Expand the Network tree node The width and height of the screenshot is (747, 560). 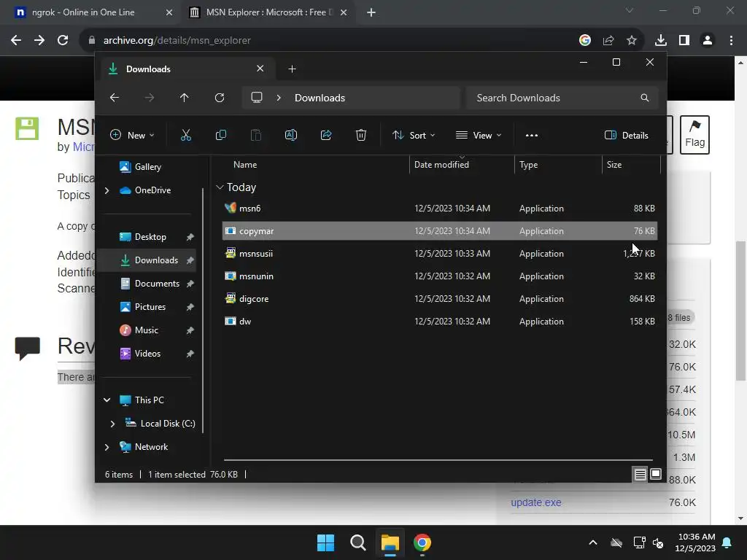coord(107,447)
